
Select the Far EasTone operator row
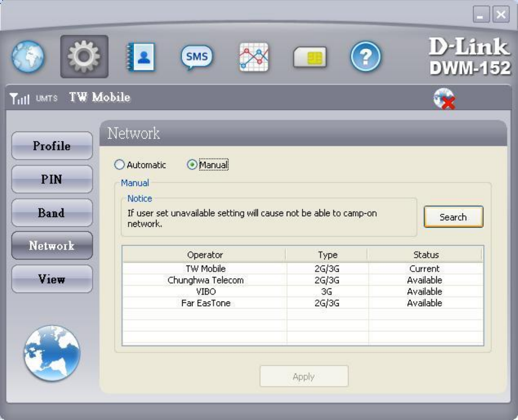coord(303,303)
